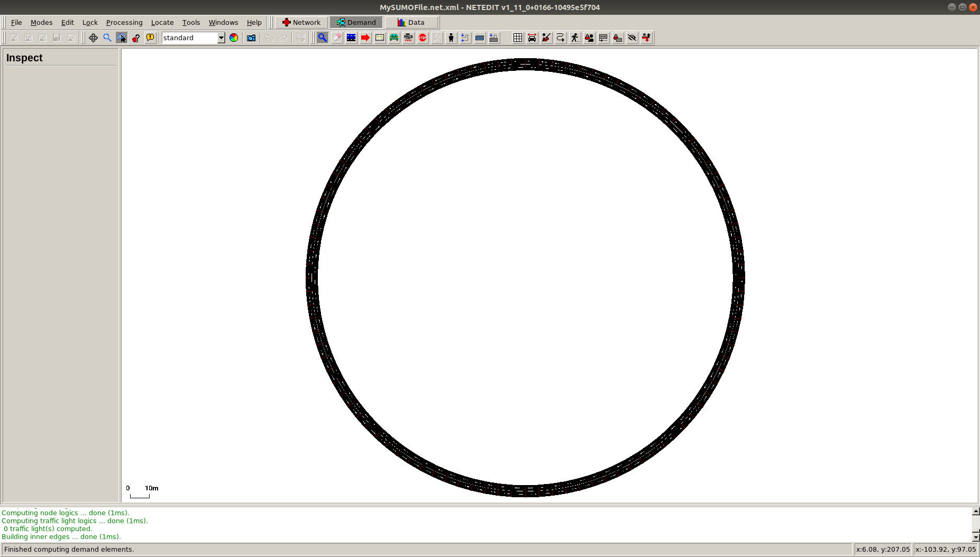Open the color wheel view settings
Viewport: 980px width, 557px height.
[234, 38]
